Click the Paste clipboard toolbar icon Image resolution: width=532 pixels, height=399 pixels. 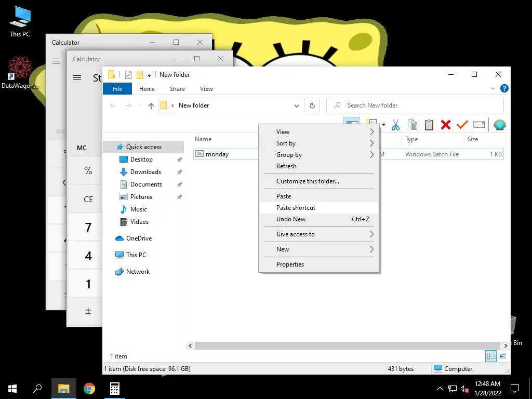(429, 125)
